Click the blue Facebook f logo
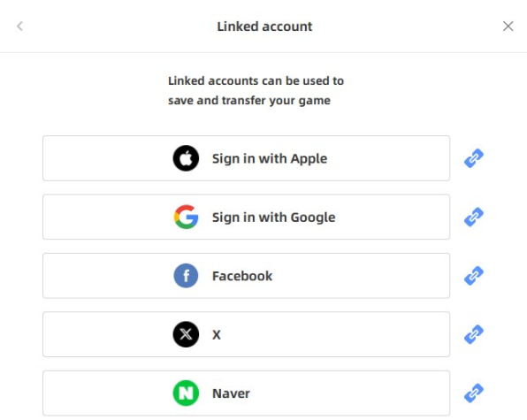 pyautogui.click(x=186, y=276)
